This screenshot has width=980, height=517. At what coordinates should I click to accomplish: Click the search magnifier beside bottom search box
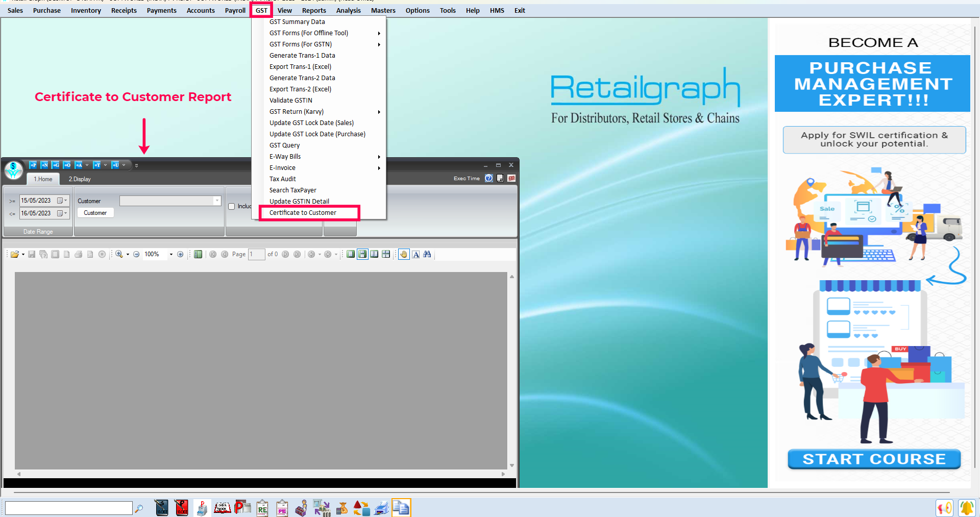click(x=138, y=508)
